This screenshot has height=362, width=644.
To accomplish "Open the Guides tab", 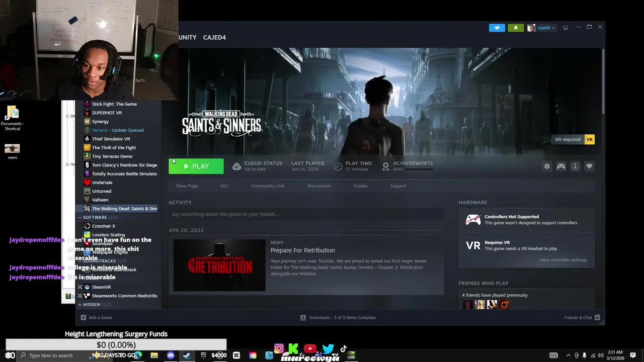I will coord(360,186).
